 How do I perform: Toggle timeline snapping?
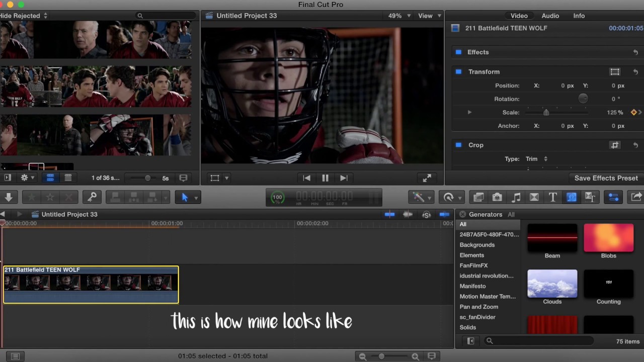point(444,215)
